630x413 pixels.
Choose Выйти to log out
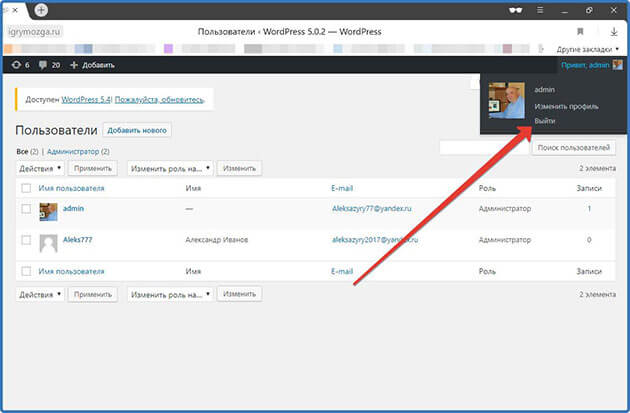pyautogui.click(x=544, y=121)
